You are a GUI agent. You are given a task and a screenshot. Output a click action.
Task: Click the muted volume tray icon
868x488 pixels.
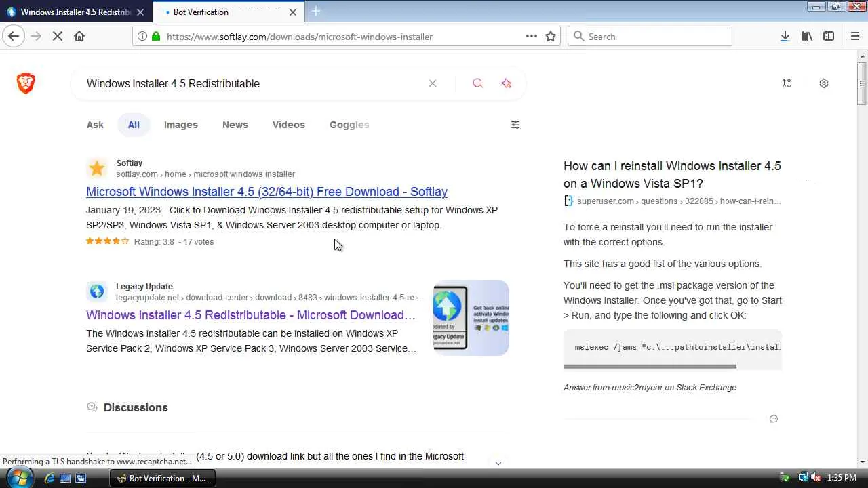click(815, 478)
